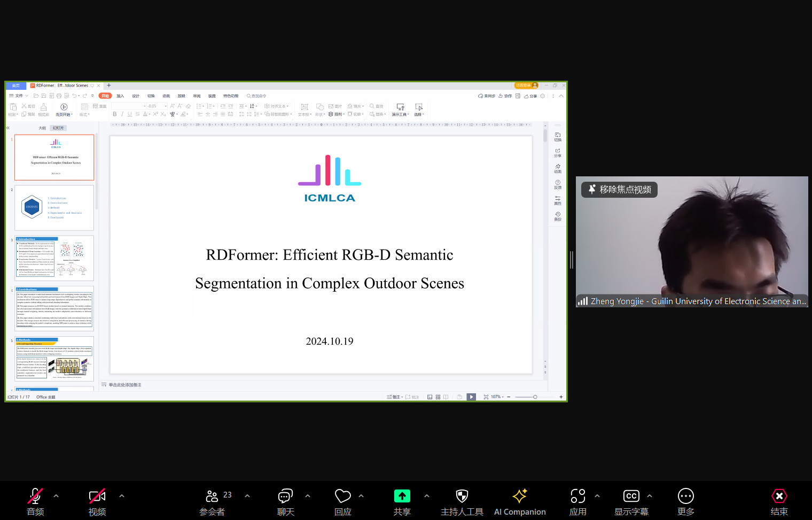Toggle strikethrough formatting in WPS ribbon
The height and width of the screenshot is (520, 812).
click(x=137, y=114)
